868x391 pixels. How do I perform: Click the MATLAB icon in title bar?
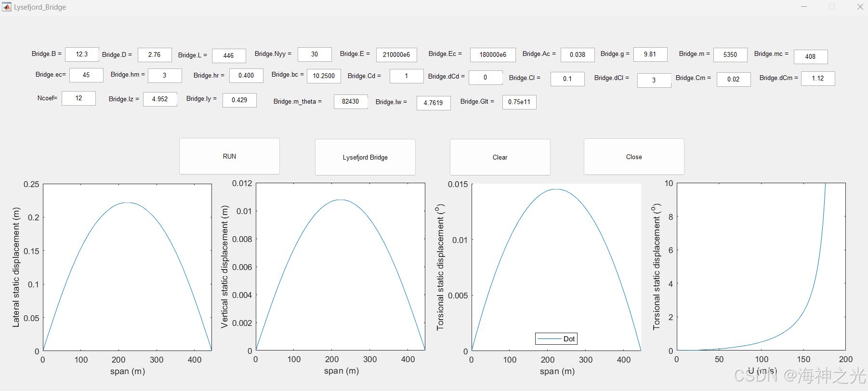(x=7, y=7)
